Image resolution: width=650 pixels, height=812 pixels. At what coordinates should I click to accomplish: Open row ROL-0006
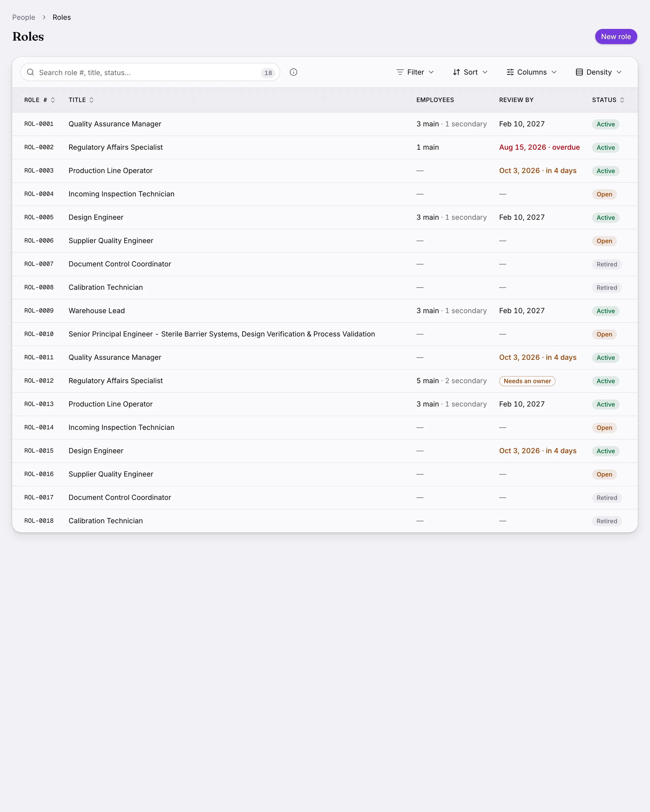pos(325,241)
